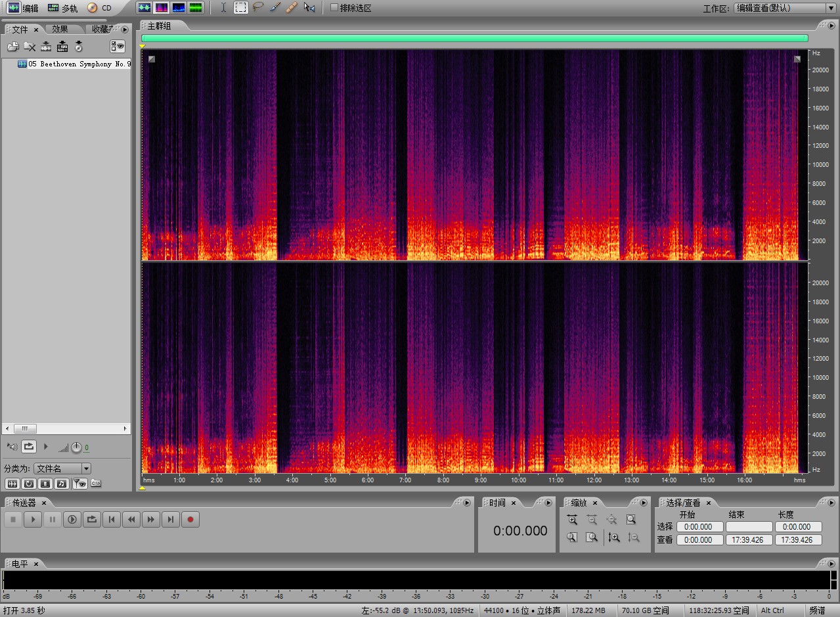This screenshot has height=617, width=840.
Task: Select the Marquee selection tool
Action: coord(241,8)
